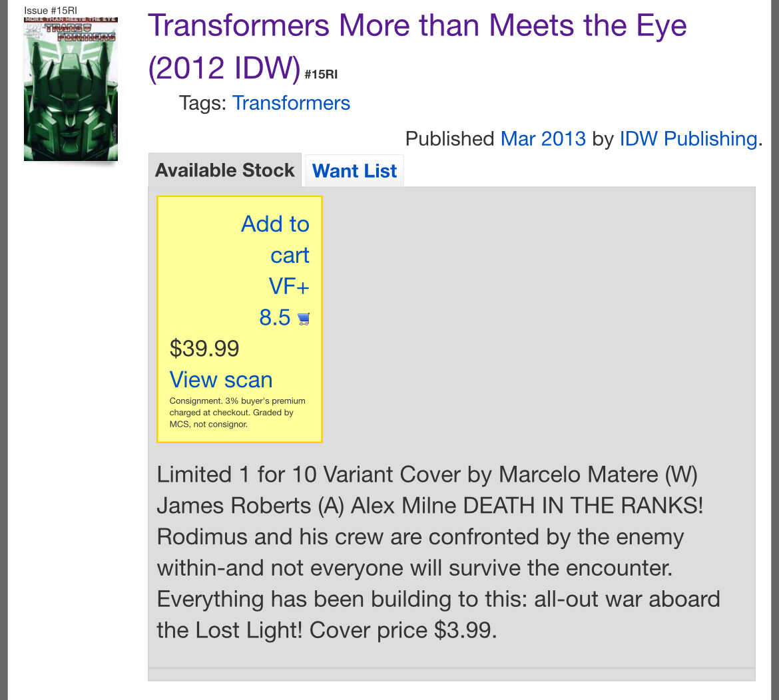Add the VF+ 8.5 copy to cart
Image resolution: width=779 pixels, height=700 pixels.
point(276,255)
